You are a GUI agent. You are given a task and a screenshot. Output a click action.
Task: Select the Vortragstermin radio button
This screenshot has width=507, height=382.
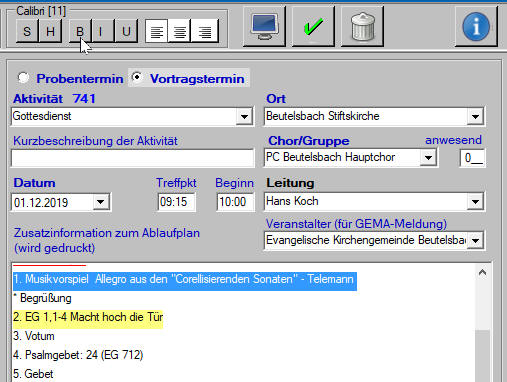(137, 77)
